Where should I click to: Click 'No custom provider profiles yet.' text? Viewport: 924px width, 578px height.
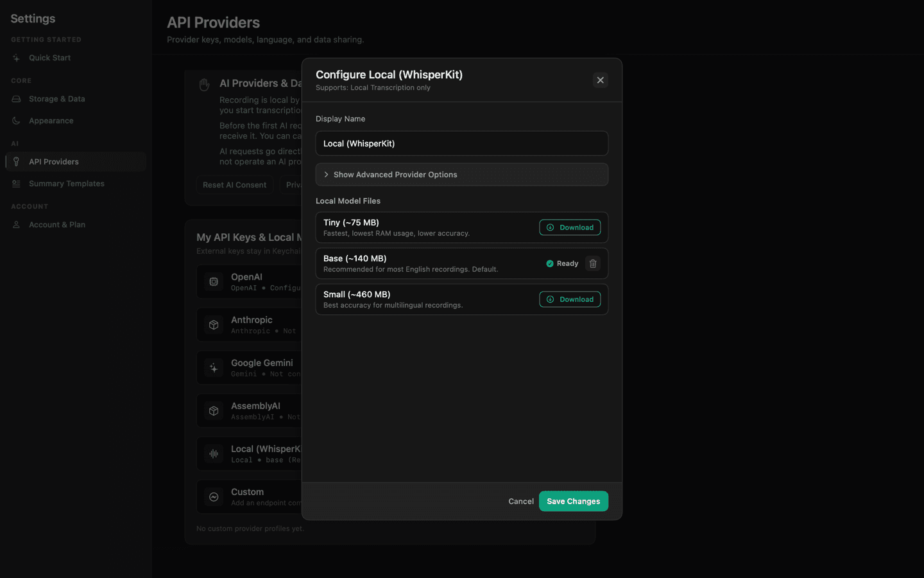click(250, 529)
